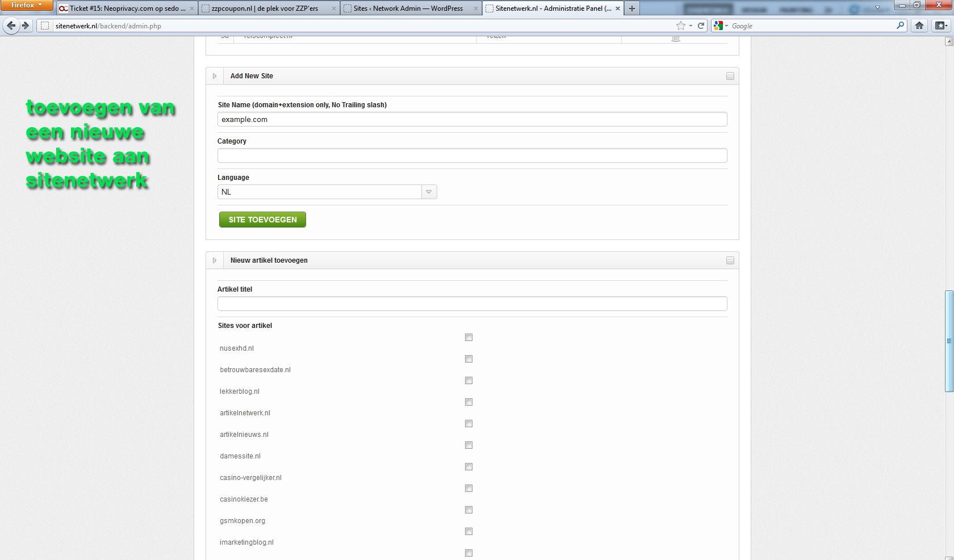Click the artikelnetwerk.nl site label
954x560 pixels.
pyautogui.click(x=245, y=413)
